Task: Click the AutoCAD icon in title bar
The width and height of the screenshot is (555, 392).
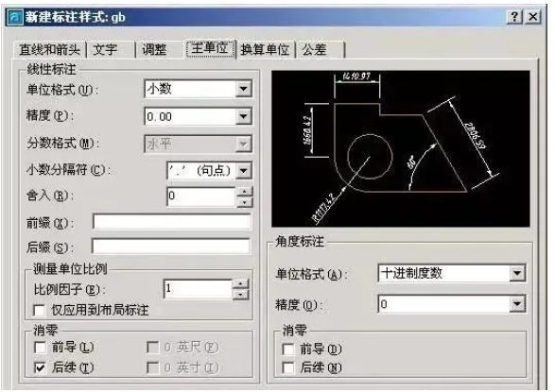Action: pos(15,17)
